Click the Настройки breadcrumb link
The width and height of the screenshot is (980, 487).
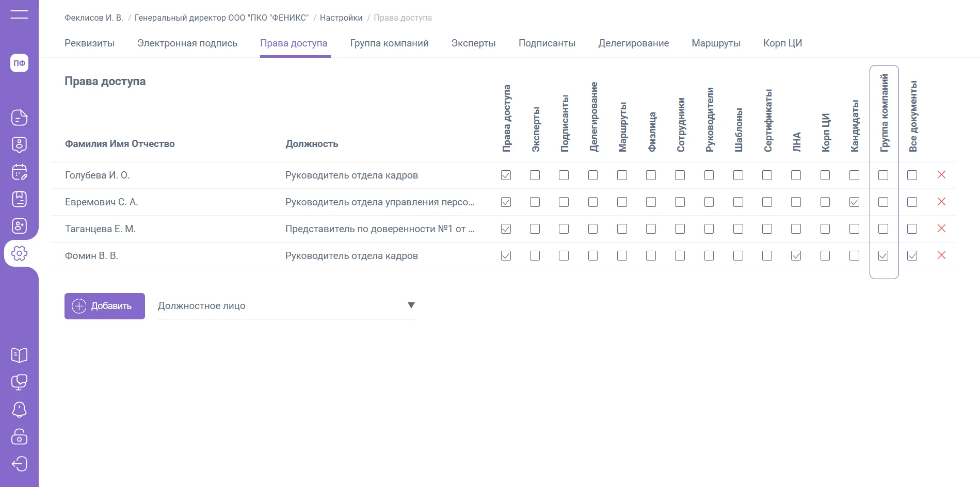click(x=341, y=18)
